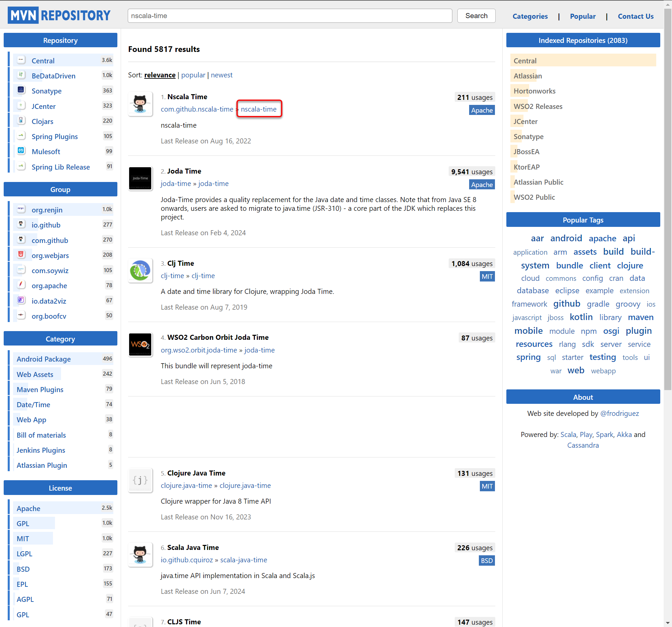The image size is (672, 627).
Task: Open the Scala Java Time octocat thumbnail
Action: pyautogui.click(x=140, y=555)
